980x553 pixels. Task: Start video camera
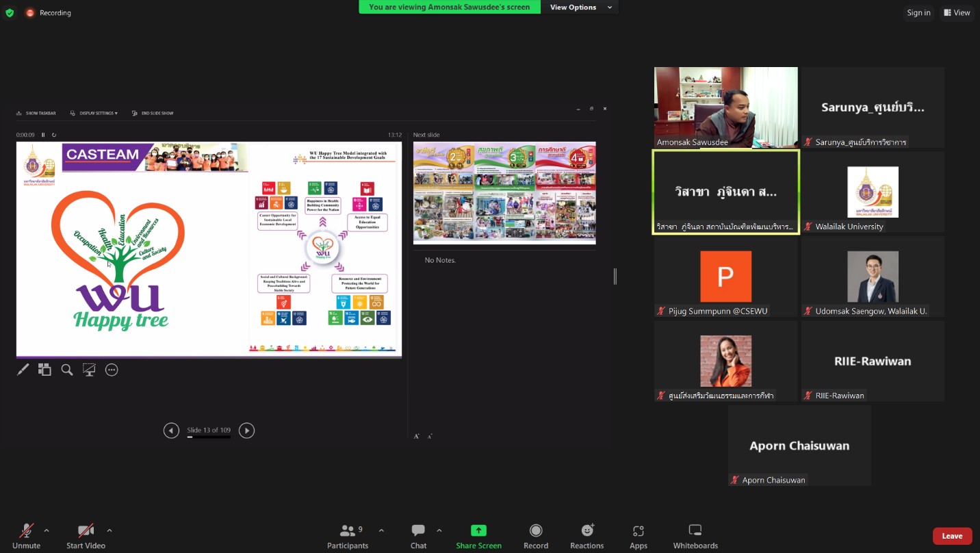pyautogui.click(x=86, y=531)
